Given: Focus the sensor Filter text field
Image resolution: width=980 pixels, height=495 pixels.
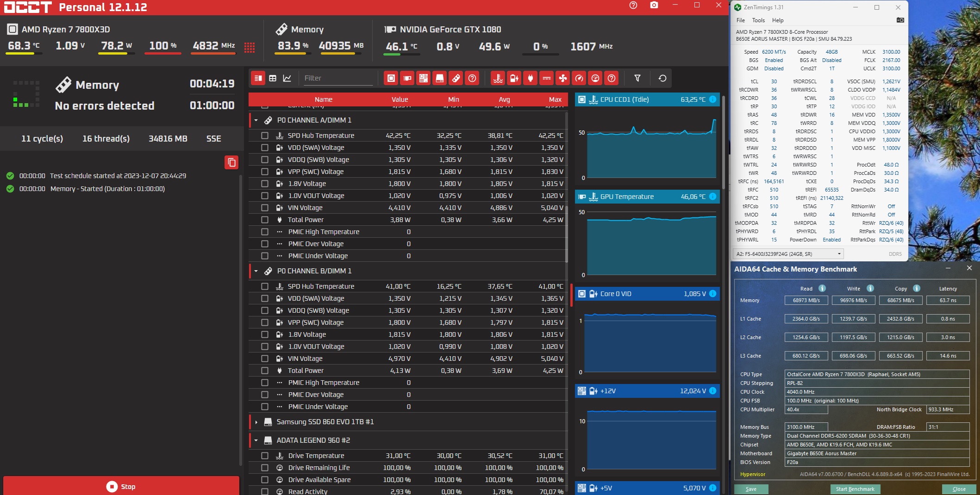Looking at the screenshot, I should (338, 78).
